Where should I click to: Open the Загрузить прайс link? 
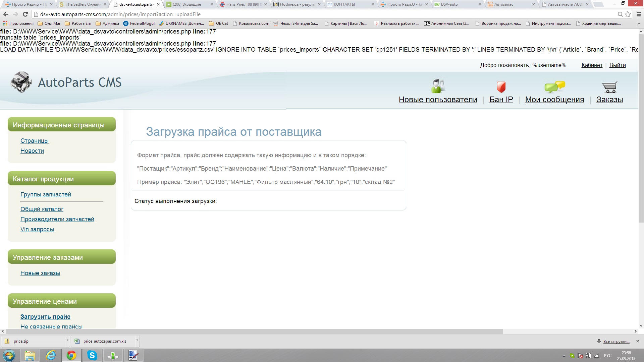click(x=45, y=317)
